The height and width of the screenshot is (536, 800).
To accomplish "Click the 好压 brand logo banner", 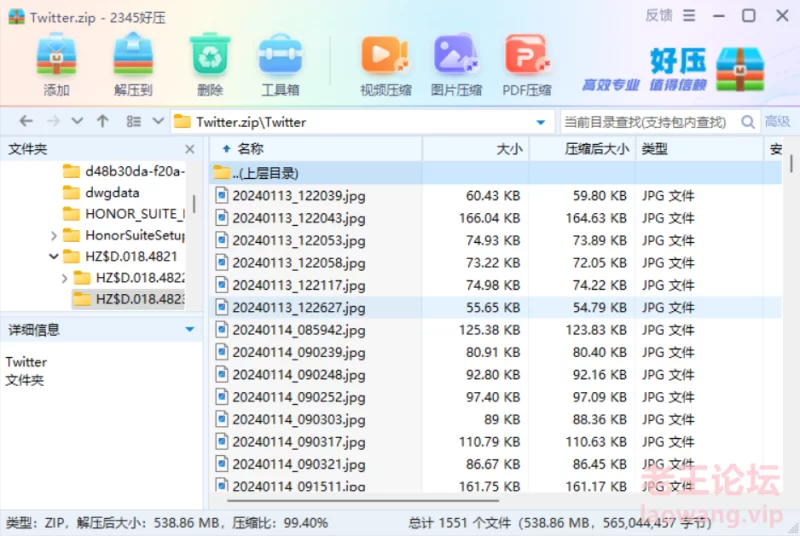I will [673, 70].
